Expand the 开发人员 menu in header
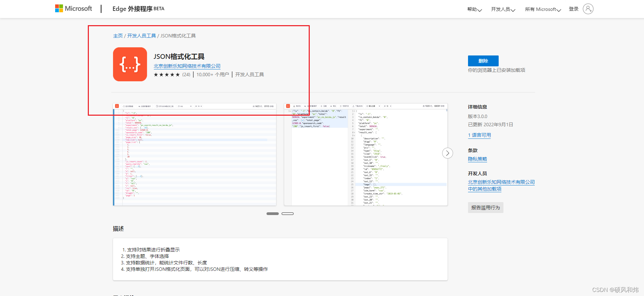Image resolution: width=644 pixels, height=296 pixels. pyautogui.click(x=503, y=9)
